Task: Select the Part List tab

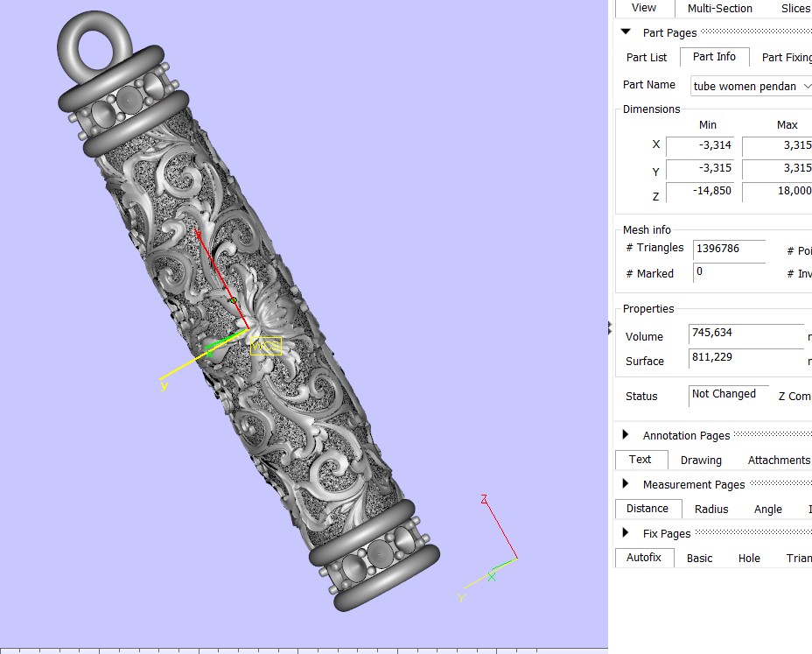Action: coord(647,58)
